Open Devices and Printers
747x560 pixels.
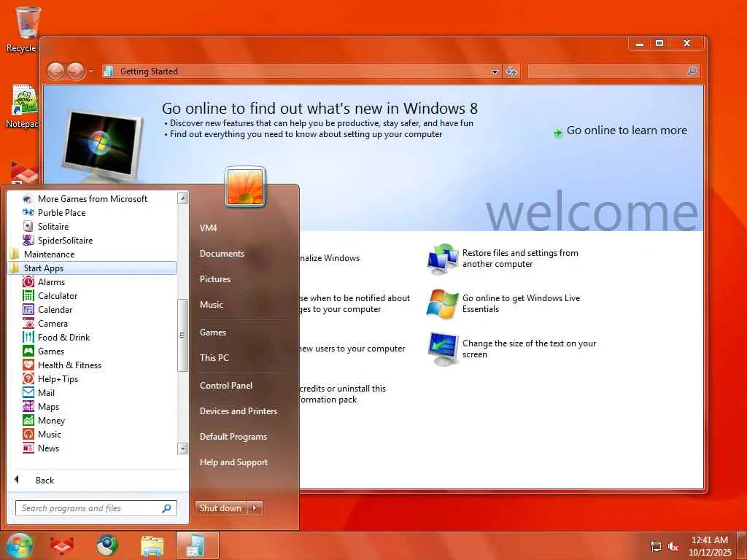(239, 411)
